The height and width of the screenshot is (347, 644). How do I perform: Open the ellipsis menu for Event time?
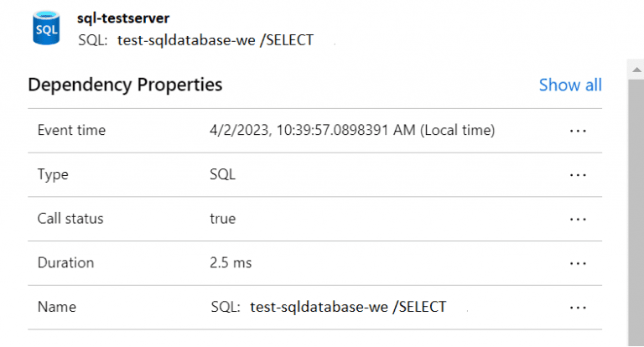click(577, 131)
